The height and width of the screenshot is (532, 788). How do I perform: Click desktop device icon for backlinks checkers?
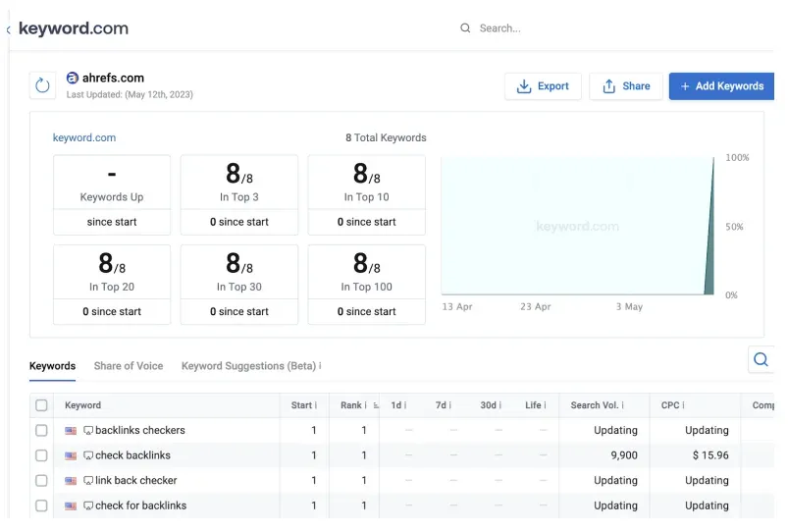coord(88,431)
